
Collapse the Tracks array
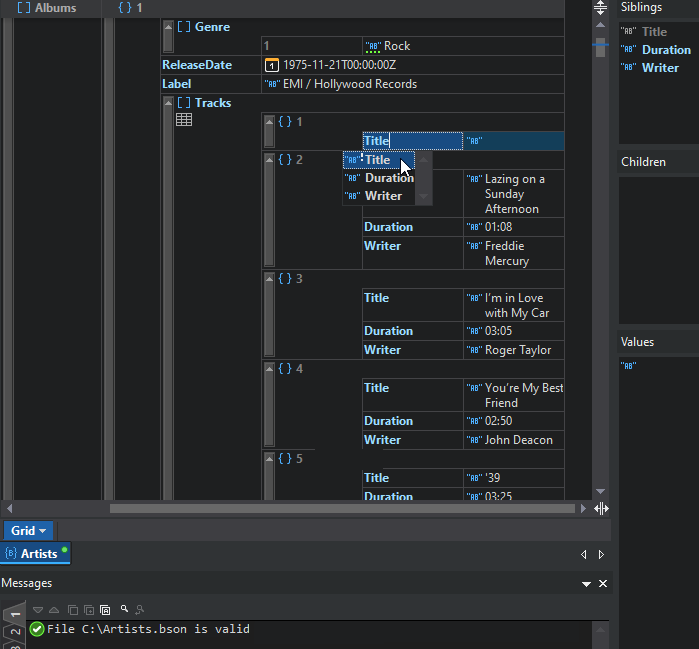(x=168, y=103)
